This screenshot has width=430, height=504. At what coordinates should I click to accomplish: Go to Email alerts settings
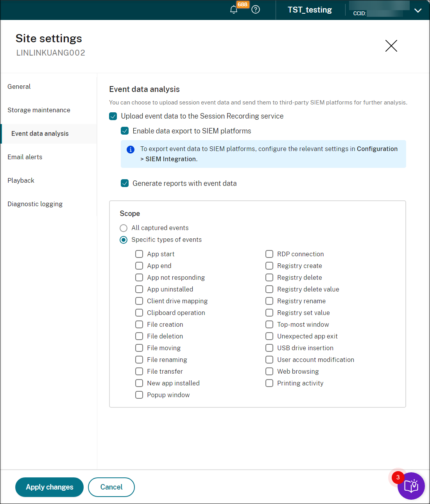pos(25,157)
